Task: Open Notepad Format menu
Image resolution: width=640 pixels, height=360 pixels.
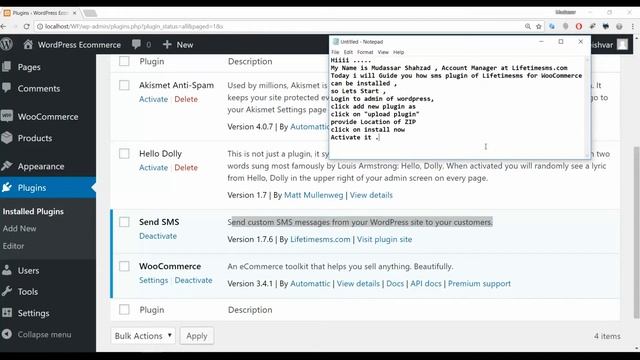Action: click(x=365, y=52)
